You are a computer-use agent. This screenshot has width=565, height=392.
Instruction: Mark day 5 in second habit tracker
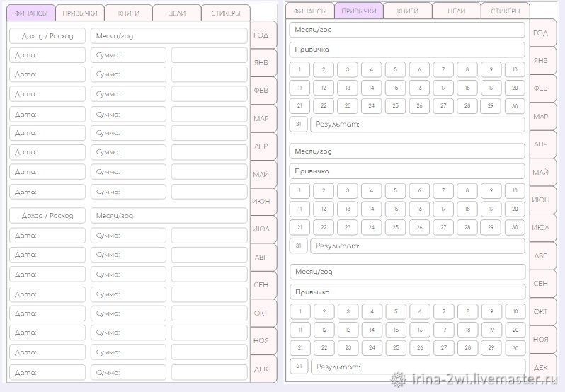pyautogui.click(x=395, y=191)
